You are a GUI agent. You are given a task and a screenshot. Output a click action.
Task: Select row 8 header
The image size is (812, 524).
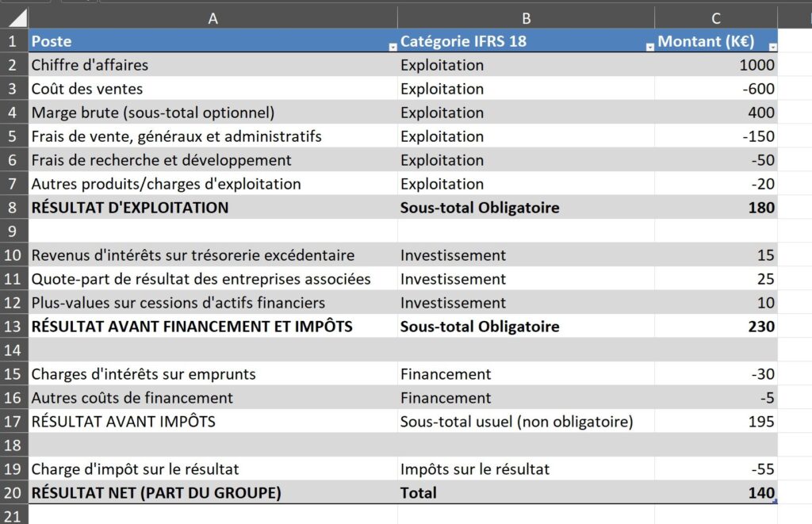click(14, 207)
